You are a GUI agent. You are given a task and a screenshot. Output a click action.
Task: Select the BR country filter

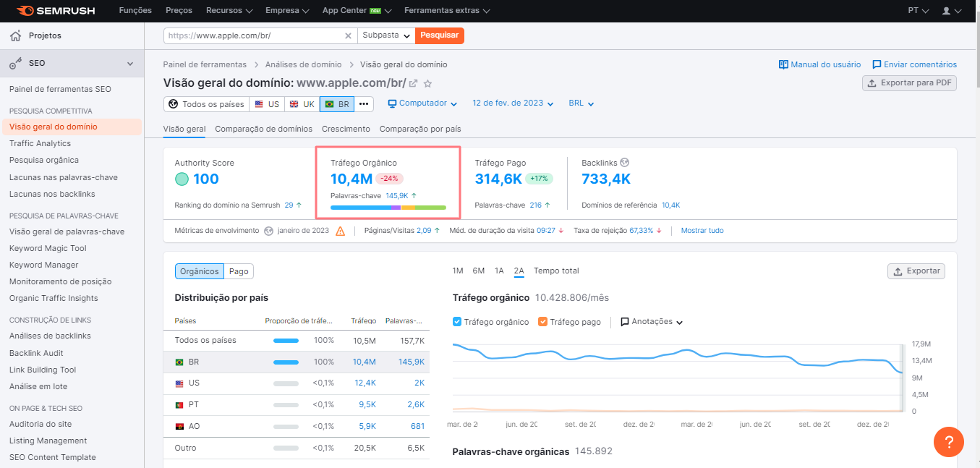[x=337, y=104]
